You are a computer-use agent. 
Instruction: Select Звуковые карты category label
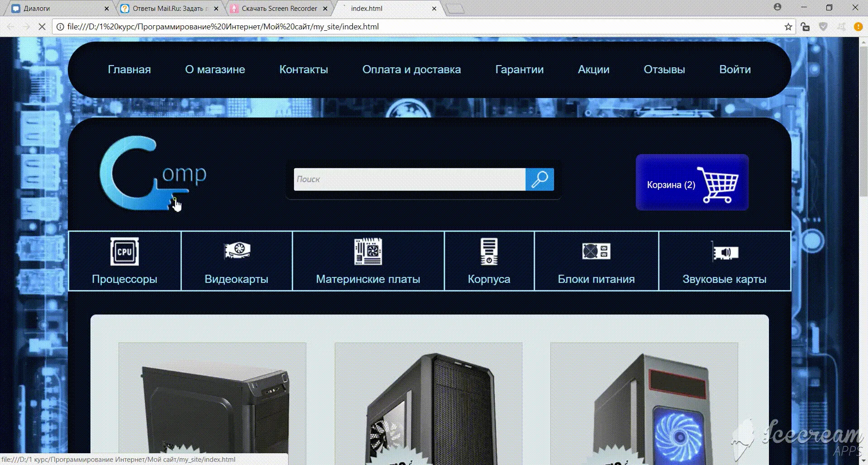tap(725, 279)
